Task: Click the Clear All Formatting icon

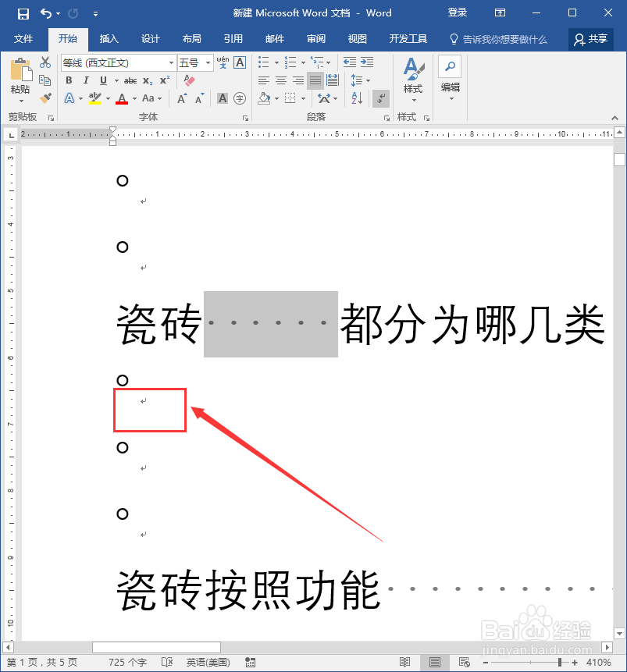Action: pyautogui.click(x=191, y=78)
